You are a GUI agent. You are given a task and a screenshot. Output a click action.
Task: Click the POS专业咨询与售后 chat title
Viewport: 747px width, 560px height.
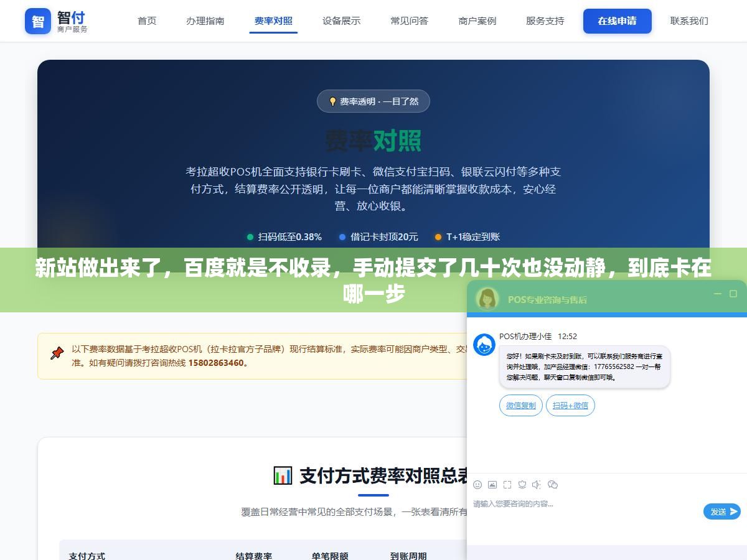547,299
